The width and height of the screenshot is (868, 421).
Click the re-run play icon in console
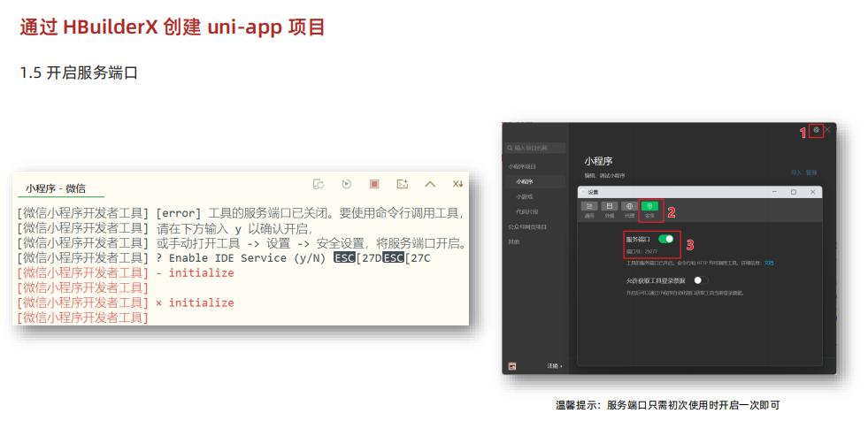click(347, 184)
